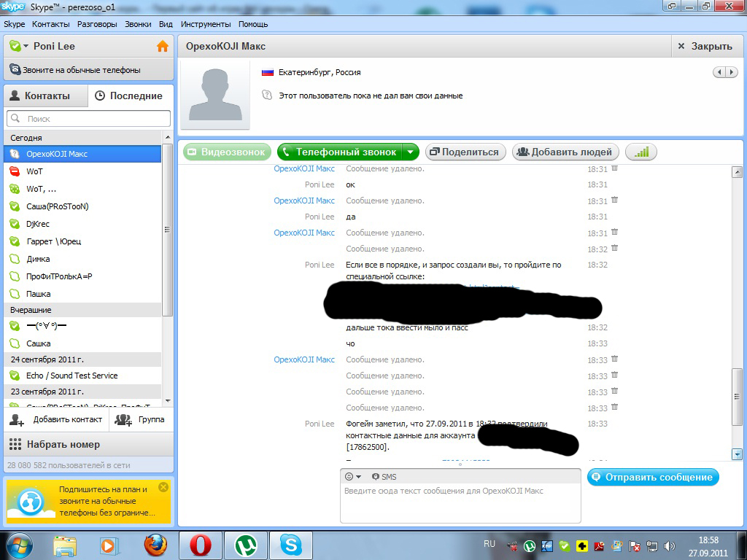The height and width of the screenshot is (560, 747).
Task: Open the emoticon picker in message box
Action: coord(352,476)
